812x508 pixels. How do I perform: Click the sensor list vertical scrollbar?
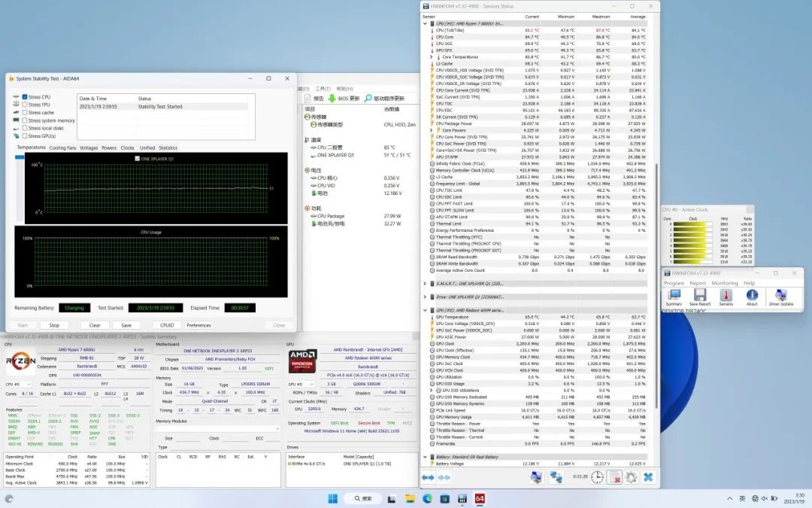click(656, 286)
